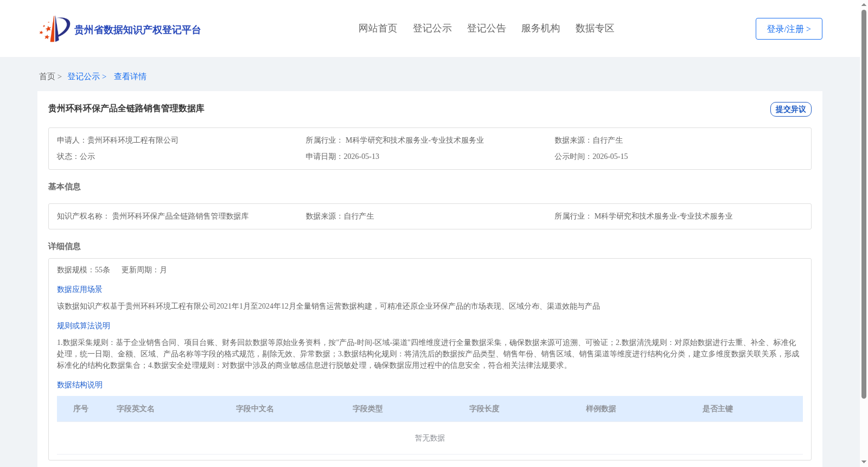This screenshot has width=868, height=467.
Task: Click the 字段类型 column header
Action: [368, 408]
